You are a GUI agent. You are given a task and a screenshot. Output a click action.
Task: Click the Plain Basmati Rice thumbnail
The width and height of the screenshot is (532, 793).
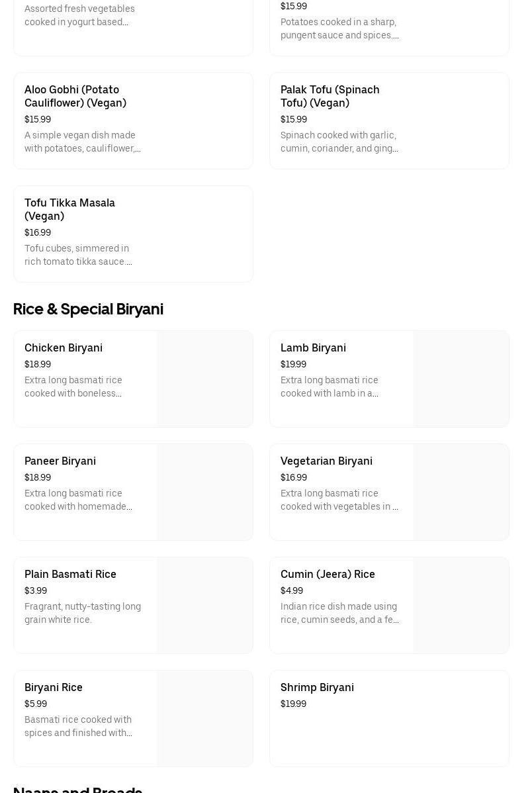pos(205,606)
